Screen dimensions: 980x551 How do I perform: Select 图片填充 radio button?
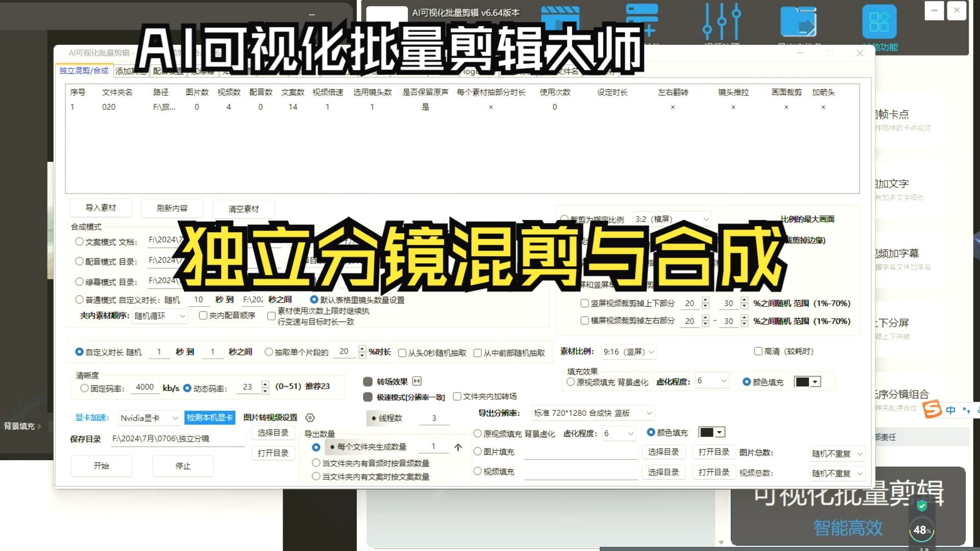click(477, 452)
